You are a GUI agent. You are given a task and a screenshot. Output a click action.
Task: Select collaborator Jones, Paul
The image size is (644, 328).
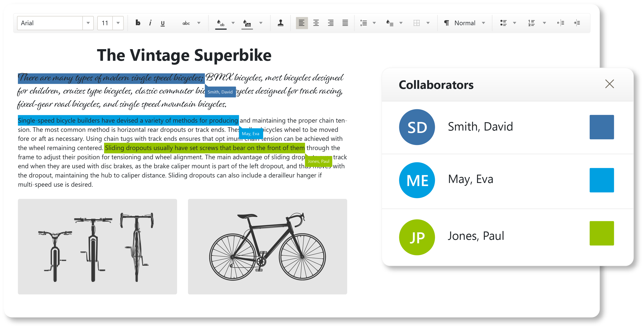(476, 236)
